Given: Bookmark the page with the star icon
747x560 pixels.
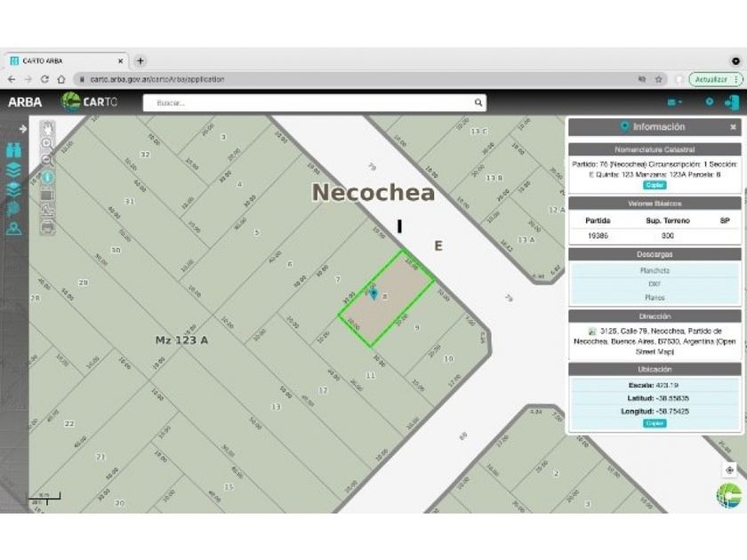Looking at the screenshot, I should 658,79.
